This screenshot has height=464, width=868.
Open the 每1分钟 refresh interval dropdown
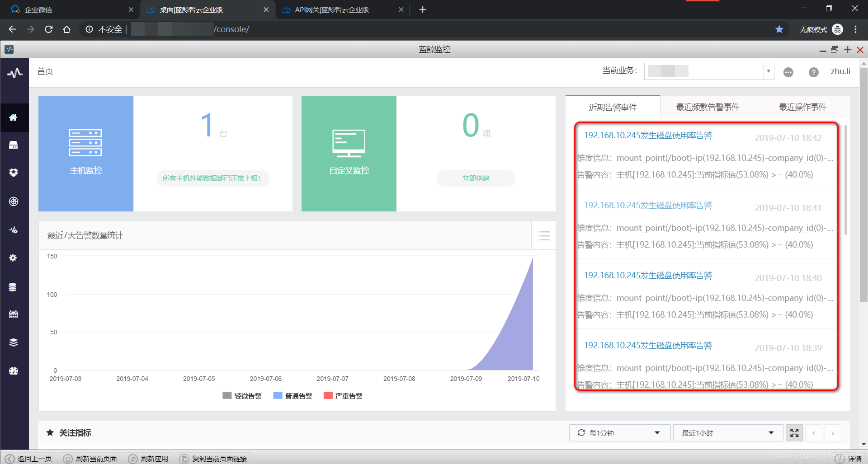coord(619,433)
